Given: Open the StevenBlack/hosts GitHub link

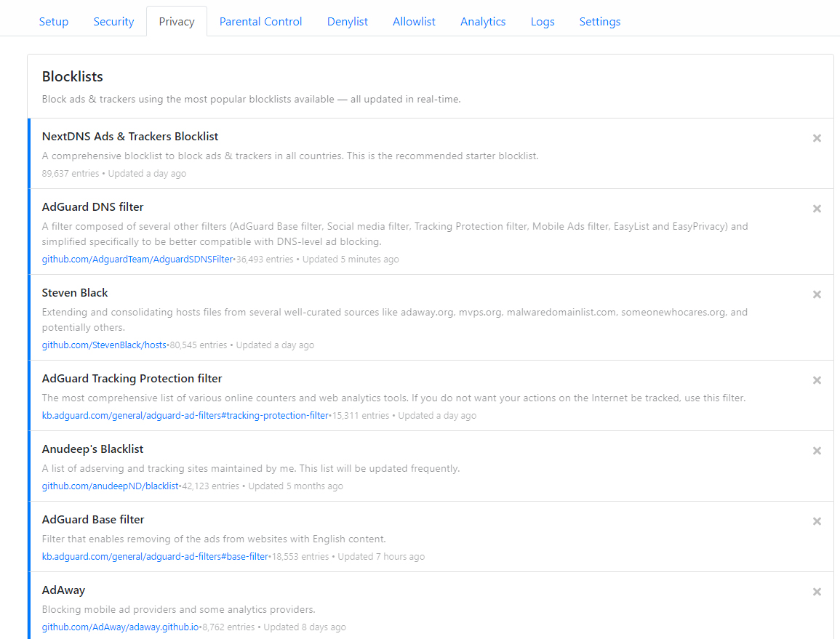Looking at the screenshot, I should pyautogui.click(x=104, y=345).
